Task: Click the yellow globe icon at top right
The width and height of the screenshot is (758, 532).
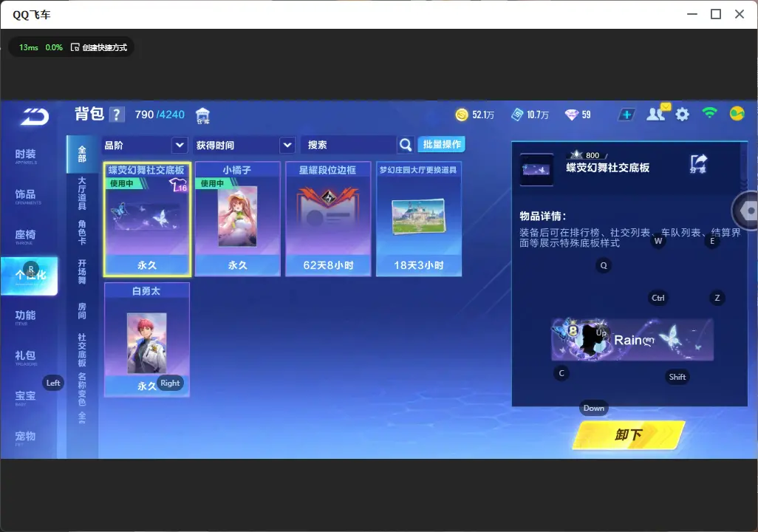Action: pyautogui.click(x=737, y=114)
